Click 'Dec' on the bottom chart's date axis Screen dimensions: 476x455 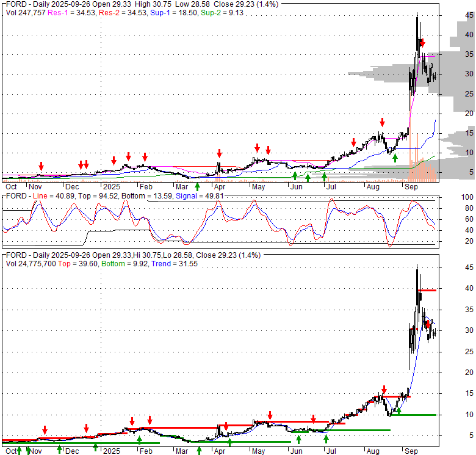(x=72, y=451)
